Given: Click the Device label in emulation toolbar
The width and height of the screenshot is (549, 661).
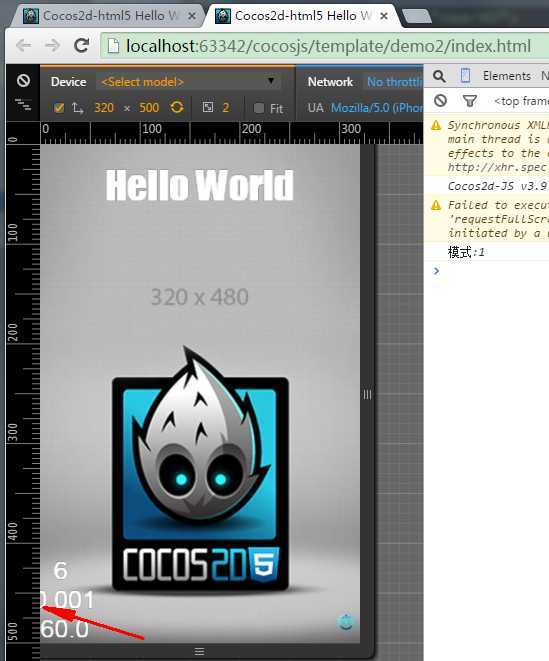Looking at the screenshot, I should point(68,82).
